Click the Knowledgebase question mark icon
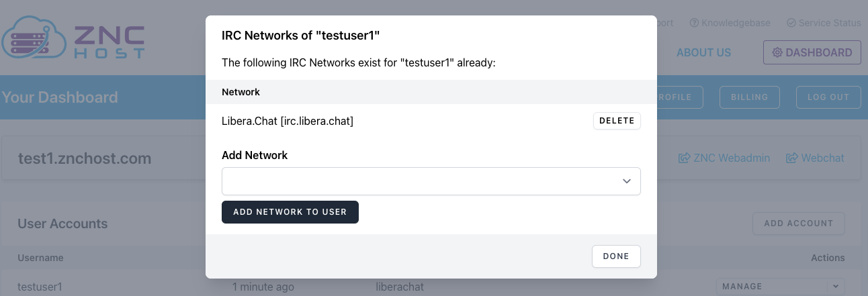The height and width of the screenshot is (296, 868). [x=695, y=23]
